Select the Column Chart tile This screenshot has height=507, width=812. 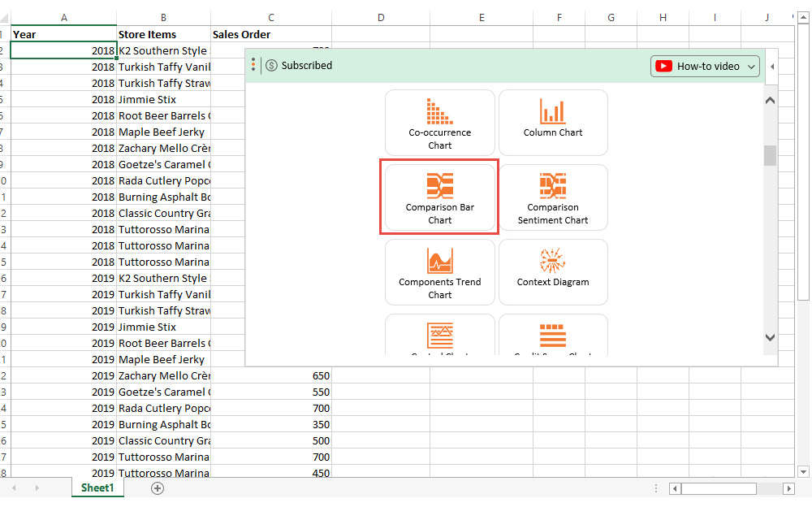coord(553,123)
